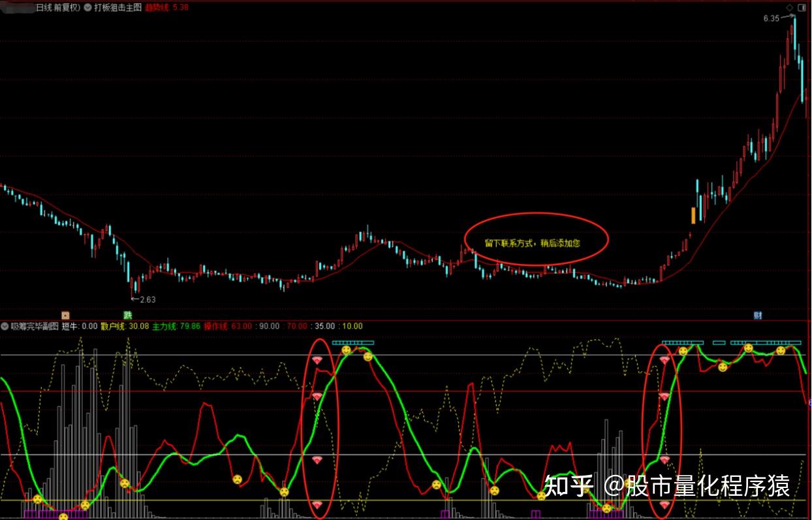Click the green 跌 event marker
This screenshot has width=812, height=520.
127,316
